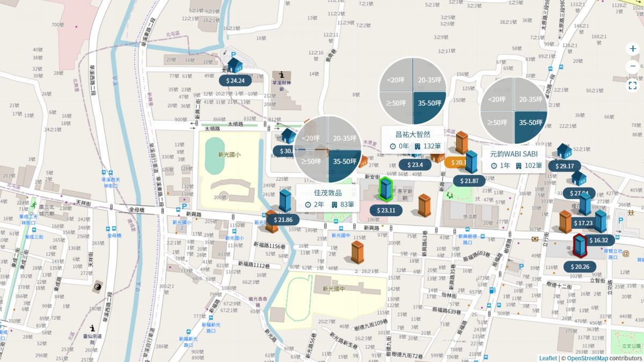Open the $29.17 price label
644x362 pixels.
point(564,166)
